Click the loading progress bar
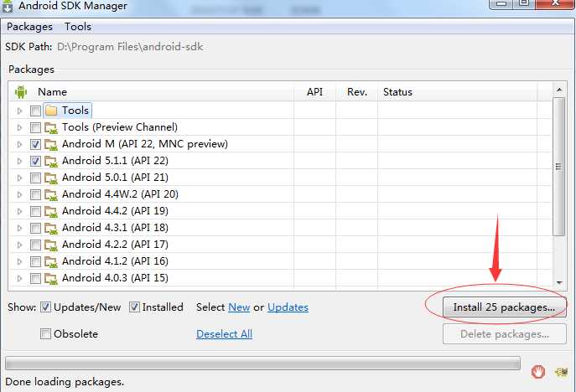 [262, 364]
